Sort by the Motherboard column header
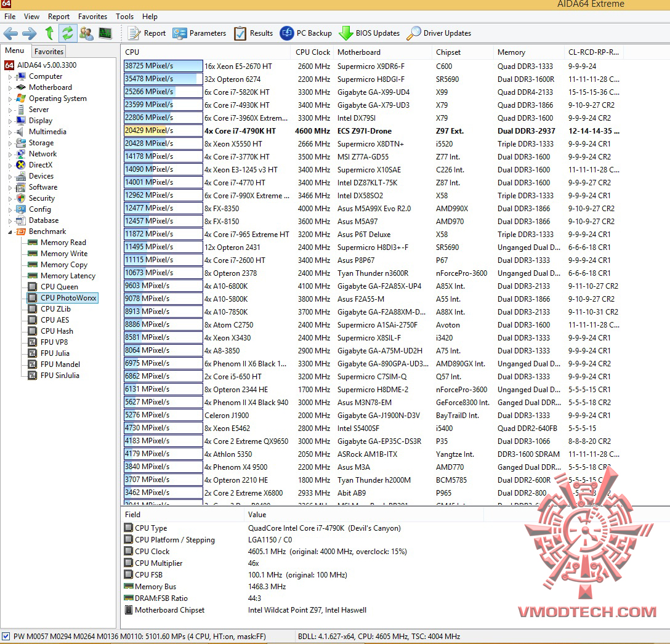 tap(383, 52)
